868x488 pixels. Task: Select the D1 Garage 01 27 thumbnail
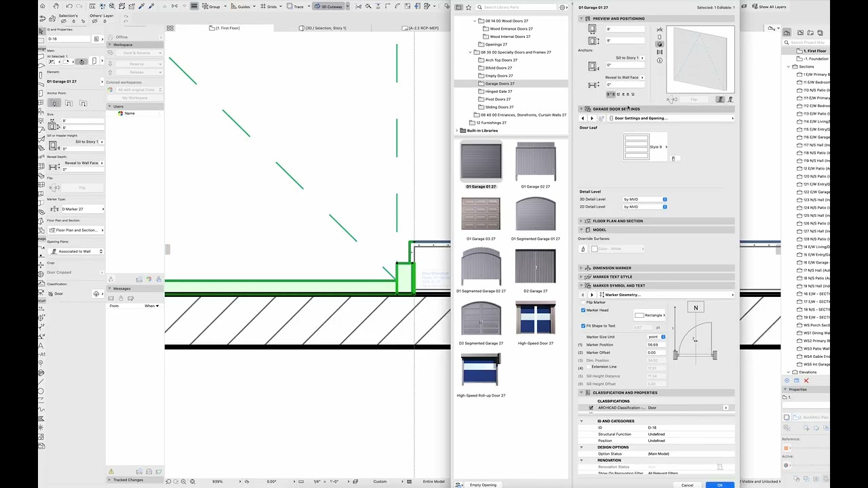pos(481,162)
